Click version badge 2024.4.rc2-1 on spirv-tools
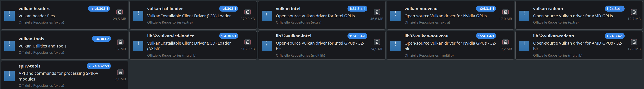Screen dimensions: 644x89 click(x=98, y=66)
